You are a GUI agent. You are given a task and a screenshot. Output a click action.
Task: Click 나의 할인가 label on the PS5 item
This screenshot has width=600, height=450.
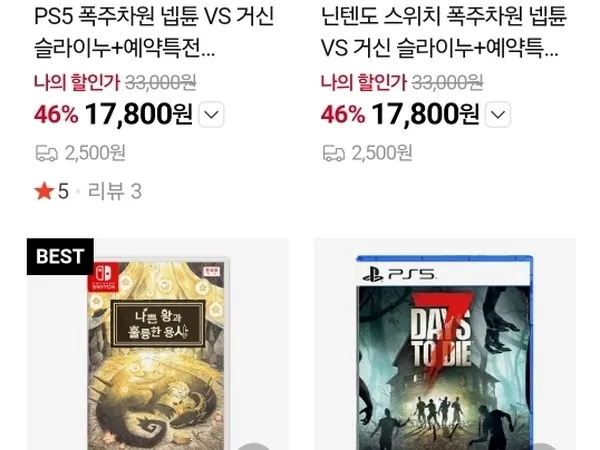(x=77, y=83)
